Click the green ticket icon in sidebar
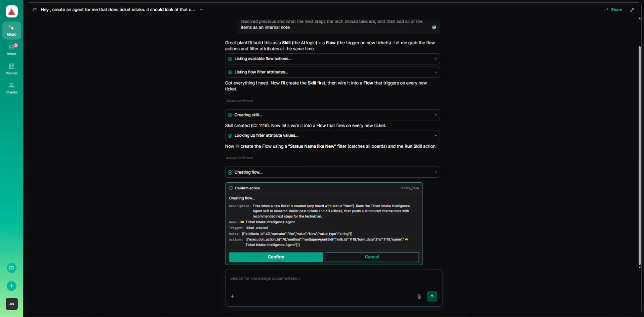This screenshot has width=644, height=317. [x=11, y=268]
